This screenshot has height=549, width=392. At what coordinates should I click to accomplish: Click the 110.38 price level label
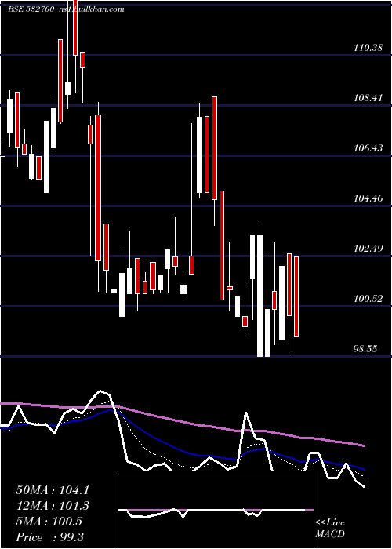(368, 48)
